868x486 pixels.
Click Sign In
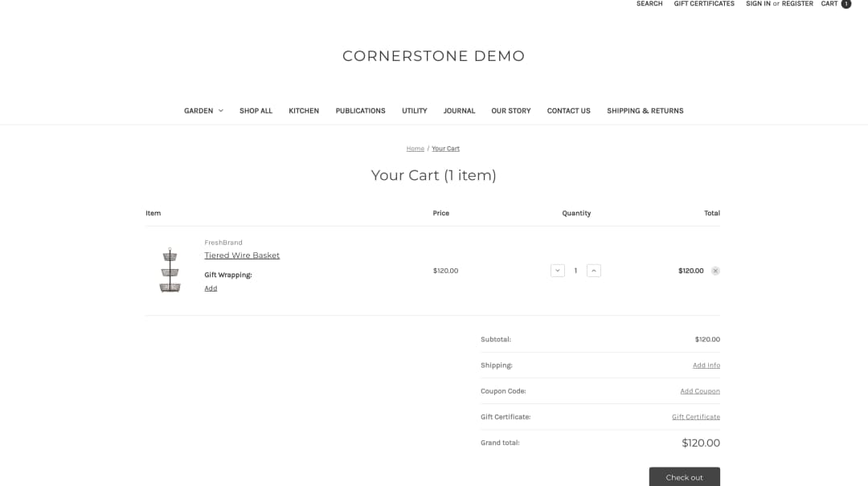758,4
